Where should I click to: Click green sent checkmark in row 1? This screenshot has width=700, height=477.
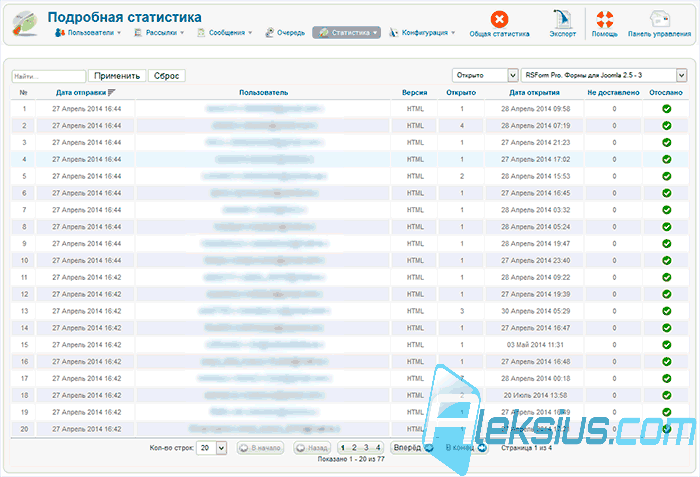(667, 109)
